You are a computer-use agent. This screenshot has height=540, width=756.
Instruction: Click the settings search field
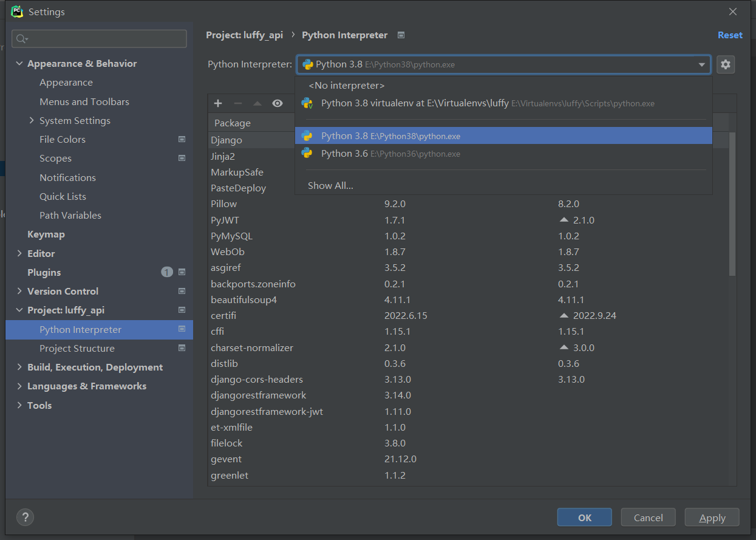(x=100, y=39)
